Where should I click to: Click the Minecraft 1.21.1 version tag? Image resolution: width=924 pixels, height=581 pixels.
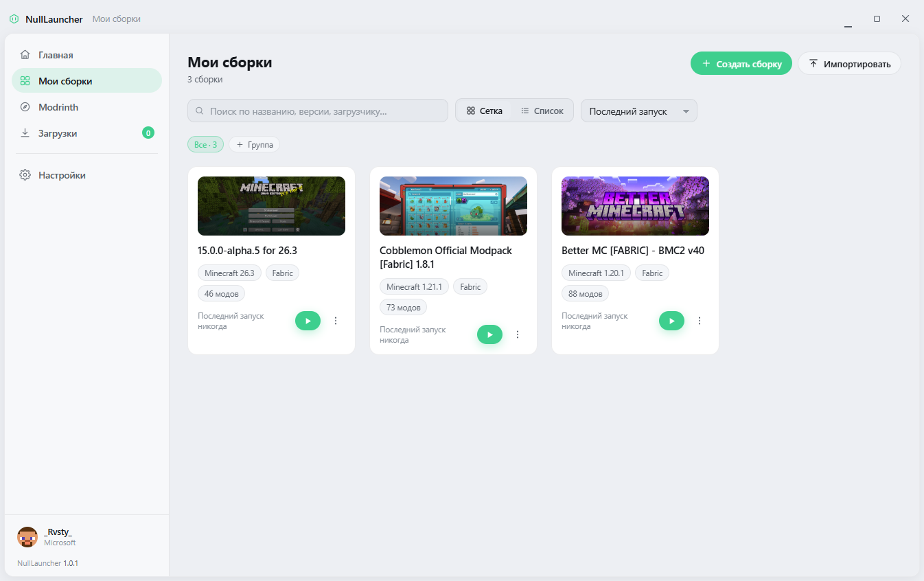[x=415, y=286]
